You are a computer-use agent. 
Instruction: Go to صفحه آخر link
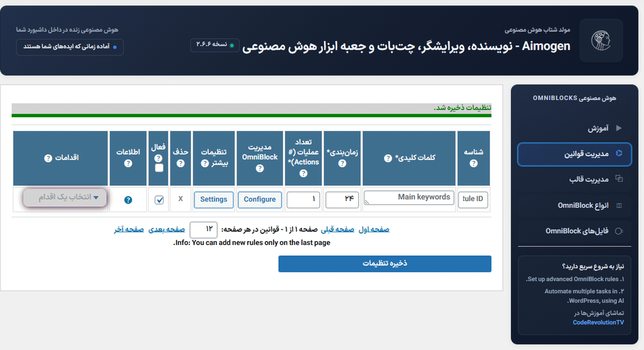[x=129, y=229]
